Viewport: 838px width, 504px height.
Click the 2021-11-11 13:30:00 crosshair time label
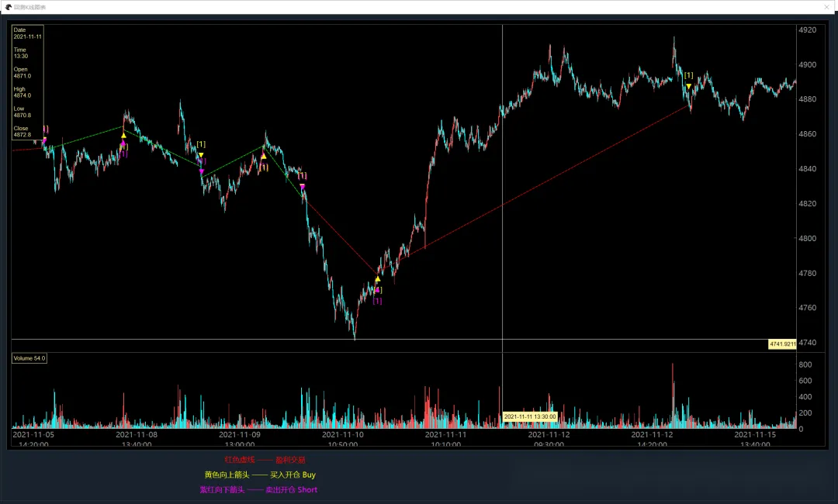[x=530, y=416]
